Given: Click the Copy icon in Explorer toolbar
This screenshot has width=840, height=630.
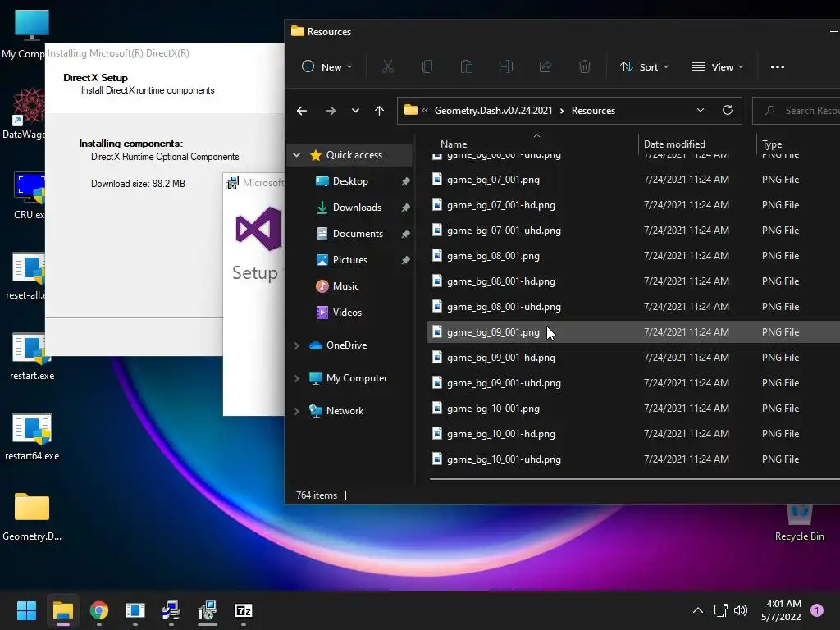Looking at the screenshot, I should coord(427,66).
